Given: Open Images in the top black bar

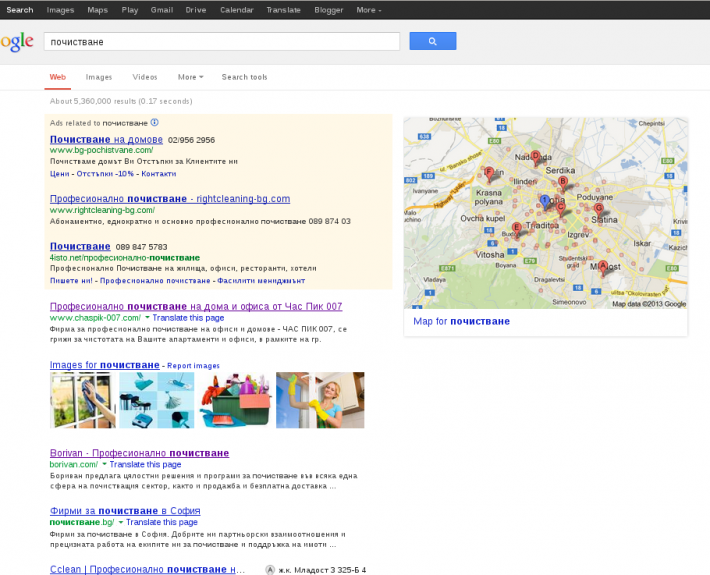Looking at the screenshot, I should [x=60, y=10].
